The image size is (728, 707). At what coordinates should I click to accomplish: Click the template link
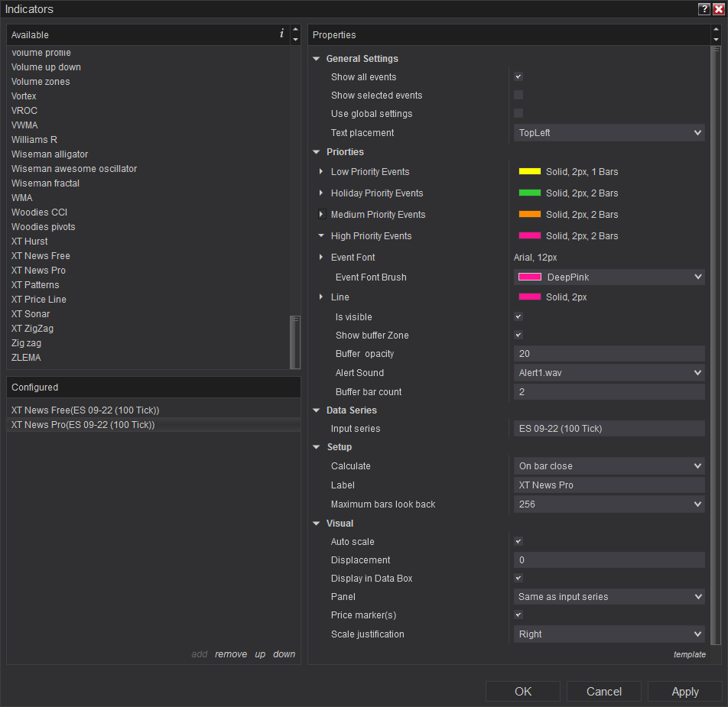point(690,654)
